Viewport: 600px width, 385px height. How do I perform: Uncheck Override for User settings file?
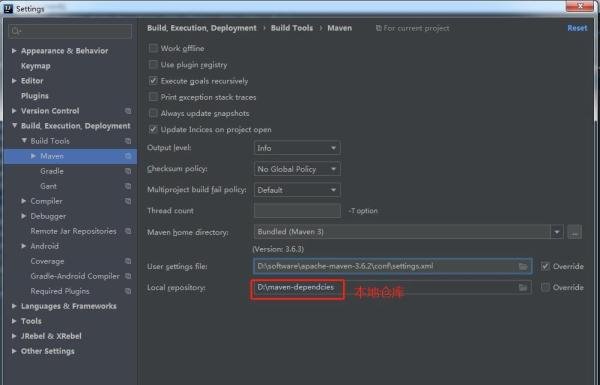tap(545, 266)
